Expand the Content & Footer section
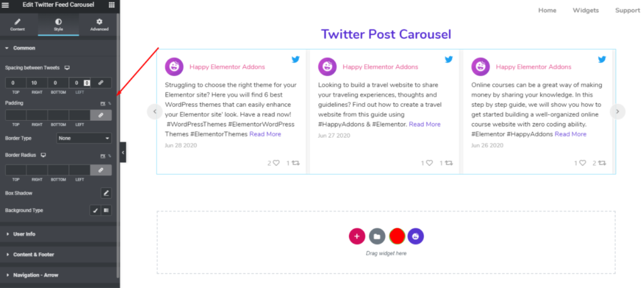This screenshot has width=644, height=288. [x=33, y=255]
